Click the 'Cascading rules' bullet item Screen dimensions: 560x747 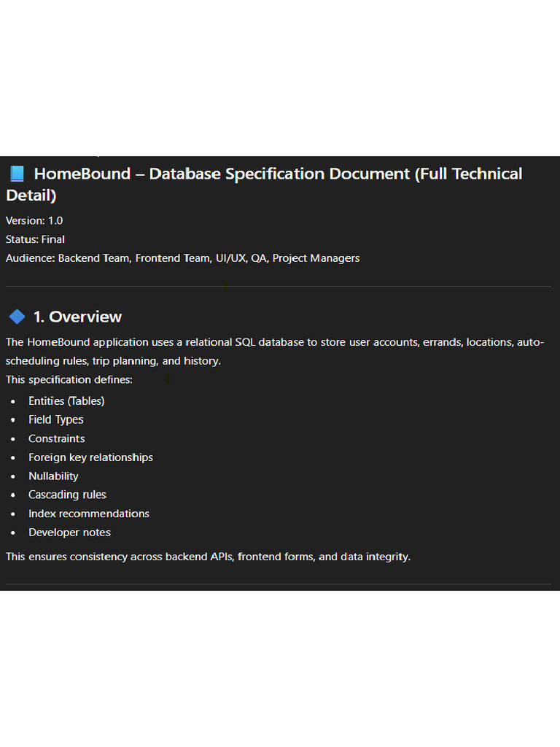coord(68,495)
